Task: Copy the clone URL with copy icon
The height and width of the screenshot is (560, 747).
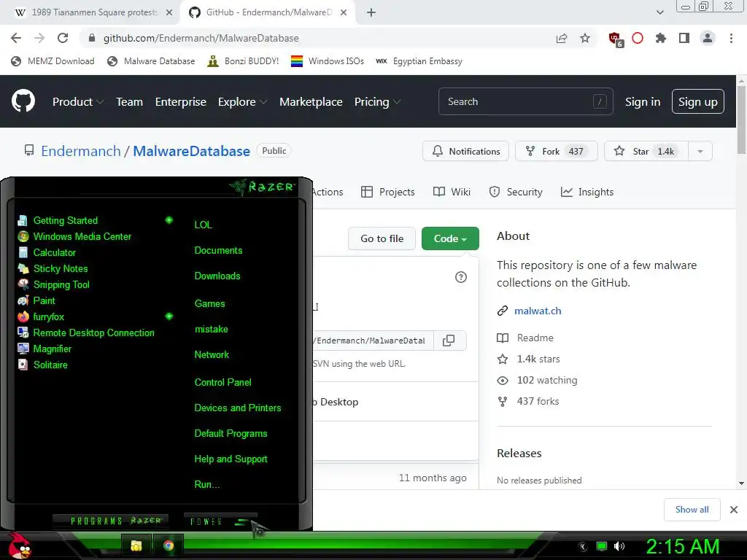Action: coord(449,341)
